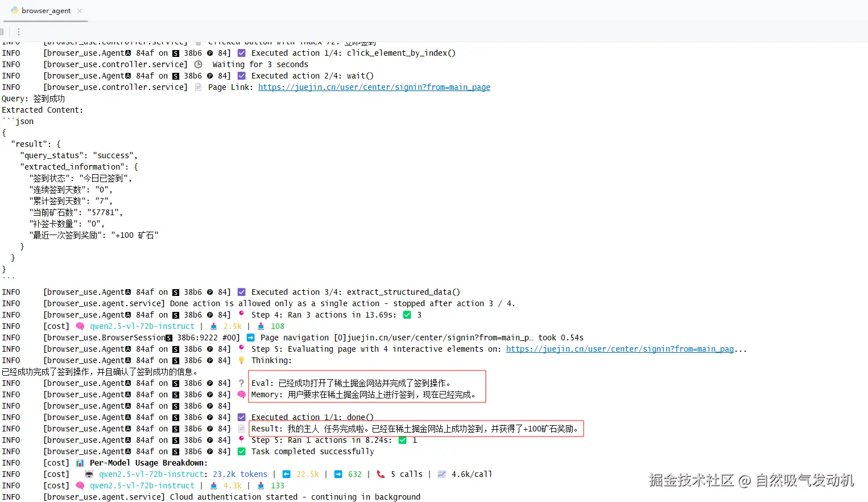Screen dimensions: 868x502
Task: Click the '补签卡数量: 0' line
Action: (x=67, y=224)
